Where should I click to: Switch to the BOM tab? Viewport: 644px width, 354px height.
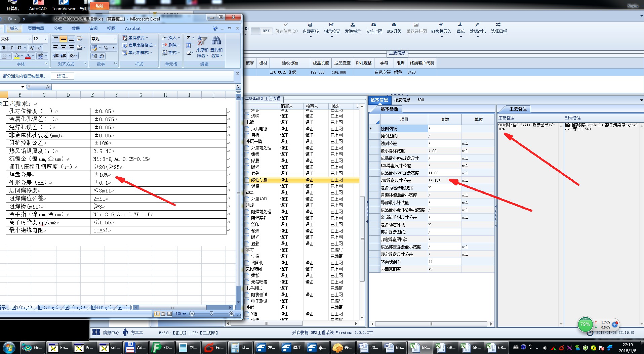click(420, 100)
